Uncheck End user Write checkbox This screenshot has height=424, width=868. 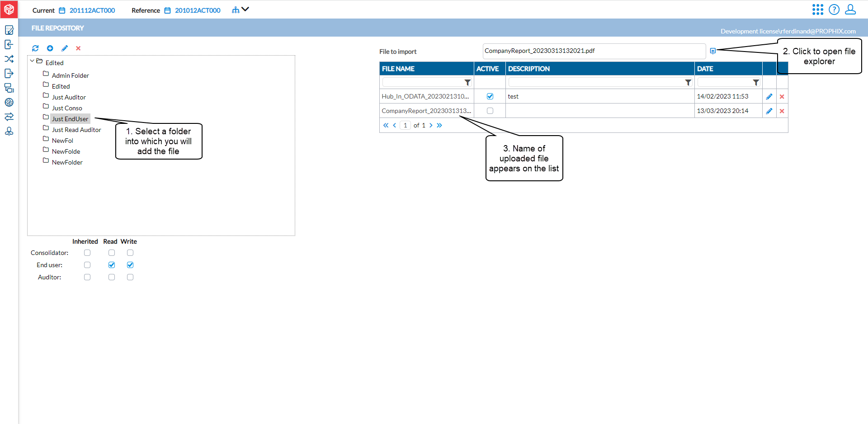pos(130,265)
